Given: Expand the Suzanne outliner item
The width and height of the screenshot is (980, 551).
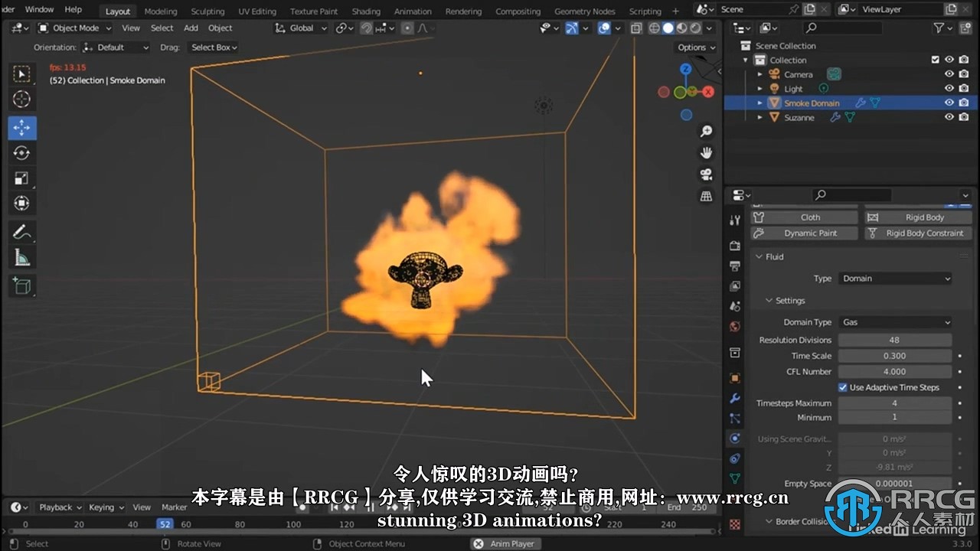Looking at the screenshot, I should (759, 117).
